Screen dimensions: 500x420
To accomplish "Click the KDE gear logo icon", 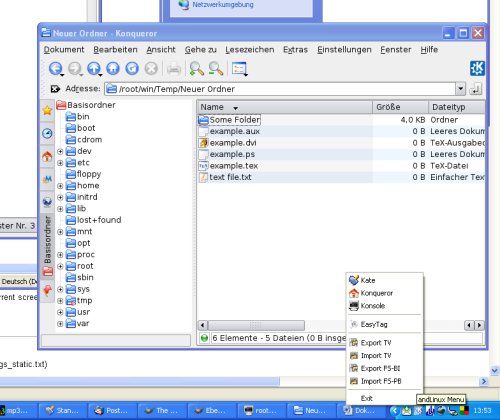I will [x=477, y=68].
